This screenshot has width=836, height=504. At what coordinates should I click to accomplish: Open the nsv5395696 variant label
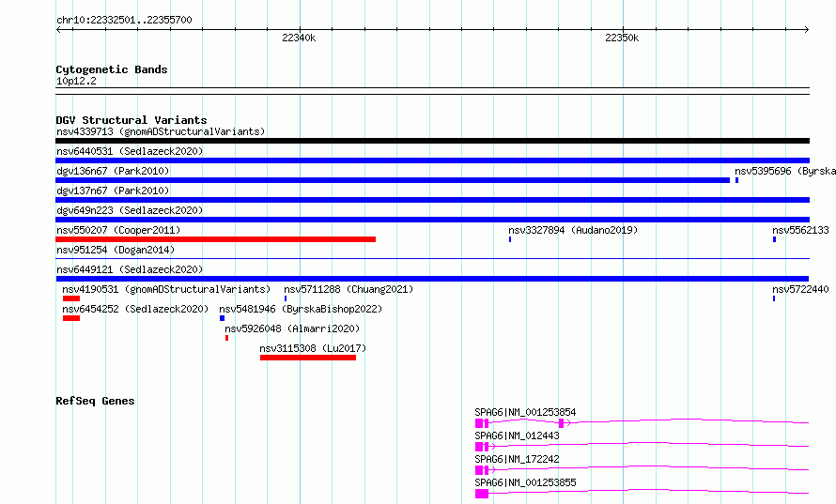point(785,171)
